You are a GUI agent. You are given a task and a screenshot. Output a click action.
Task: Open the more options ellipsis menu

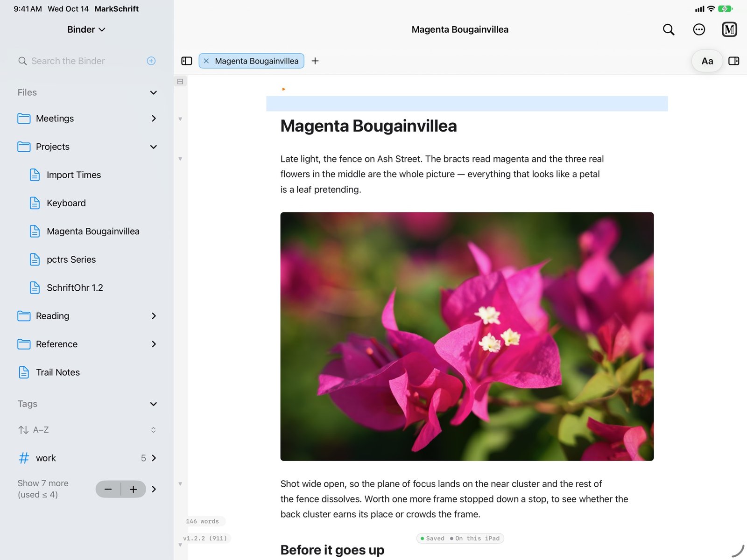[x=699, y=29]
